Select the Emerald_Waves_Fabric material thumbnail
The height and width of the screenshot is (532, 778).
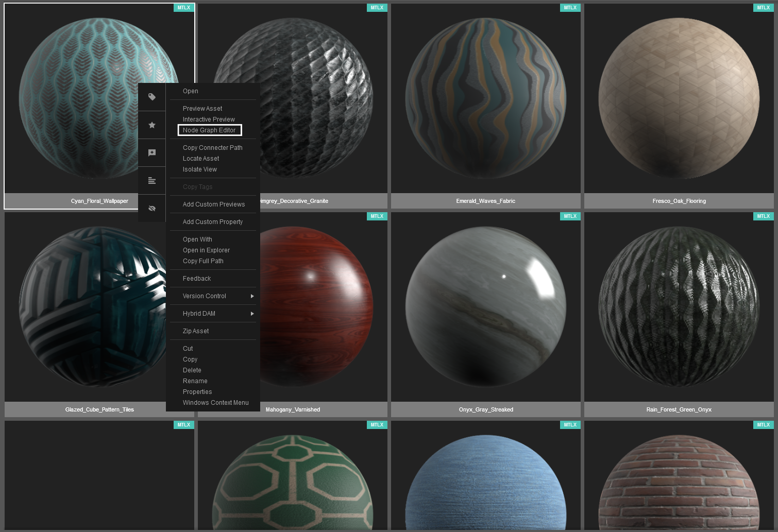pos(485,99)
